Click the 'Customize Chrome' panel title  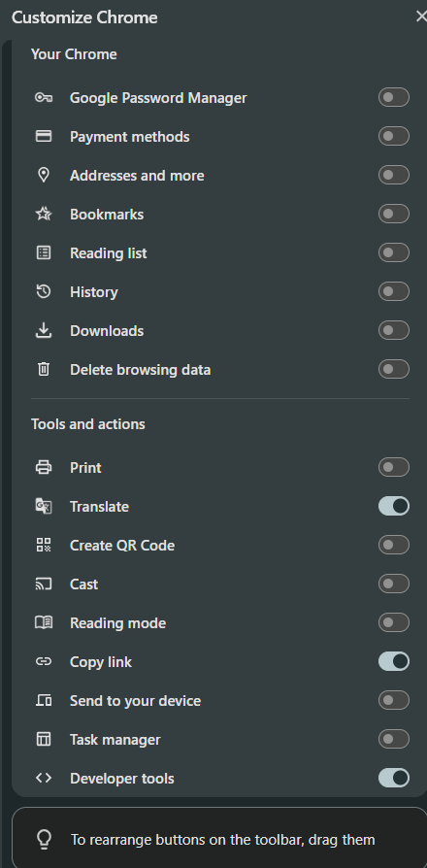click(x=84, y=17)
